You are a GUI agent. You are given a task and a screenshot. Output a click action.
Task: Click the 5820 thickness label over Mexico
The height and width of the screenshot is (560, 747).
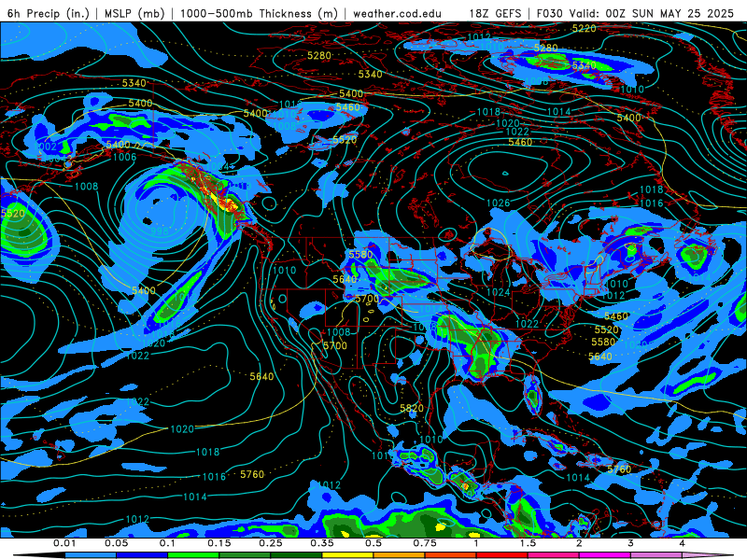point(412,408)
